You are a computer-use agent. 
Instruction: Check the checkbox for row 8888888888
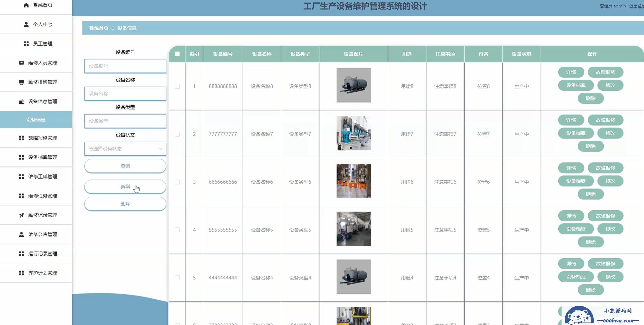click(177, 86)
